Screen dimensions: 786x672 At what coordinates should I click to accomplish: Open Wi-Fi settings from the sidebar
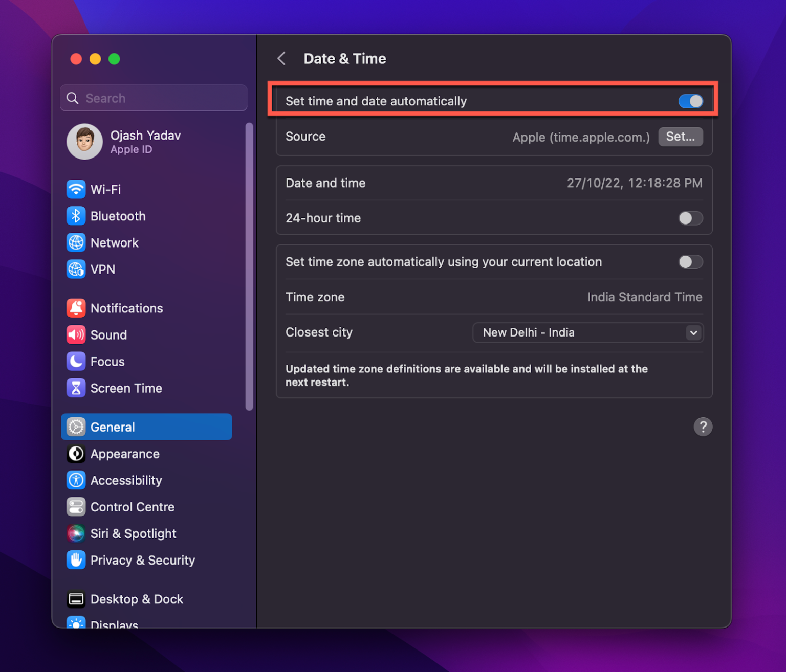[x=105, y=189]
